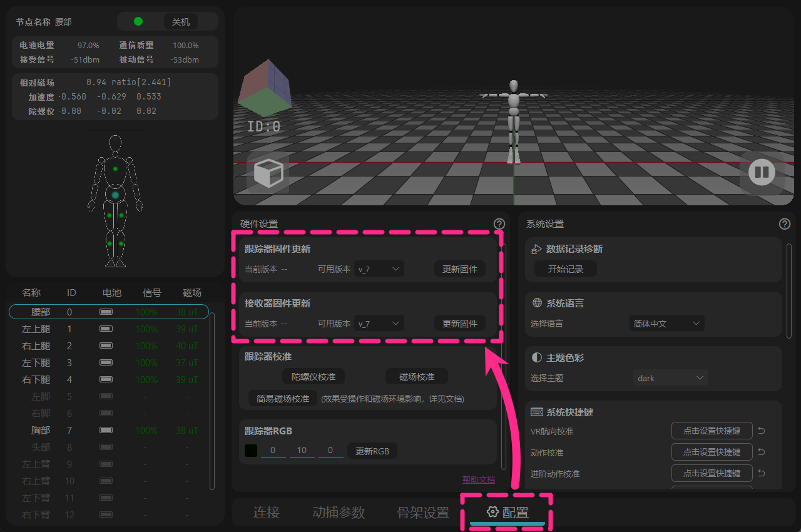Select the waist node on the body diagram
This screenshot has width=801, height=532.
click(x=115, y=195)
